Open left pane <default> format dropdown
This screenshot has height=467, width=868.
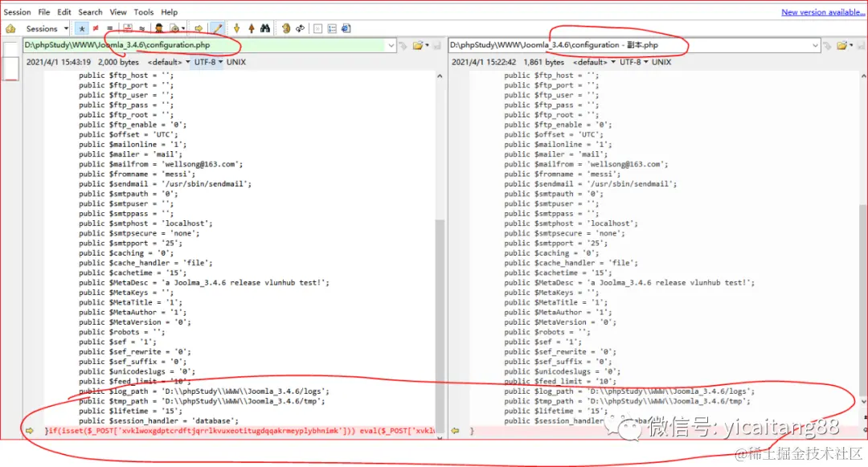[x=168, y=62]
